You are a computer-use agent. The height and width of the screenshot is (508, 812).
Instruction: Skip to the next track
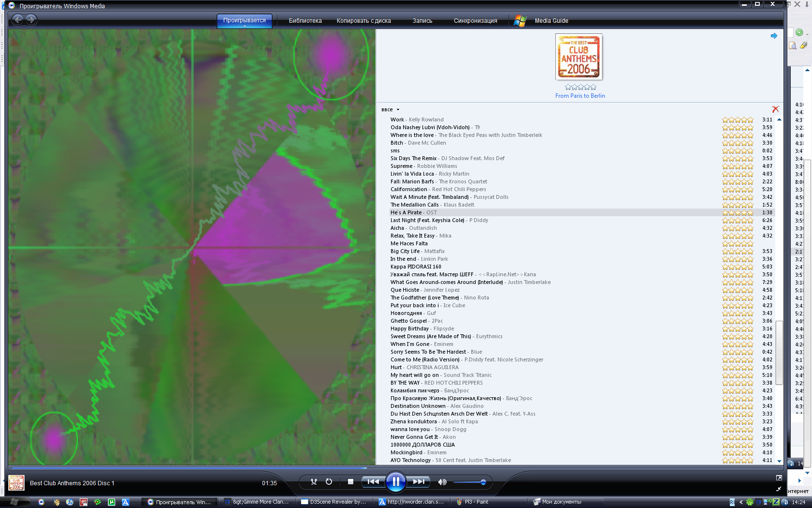click(418, 481)
